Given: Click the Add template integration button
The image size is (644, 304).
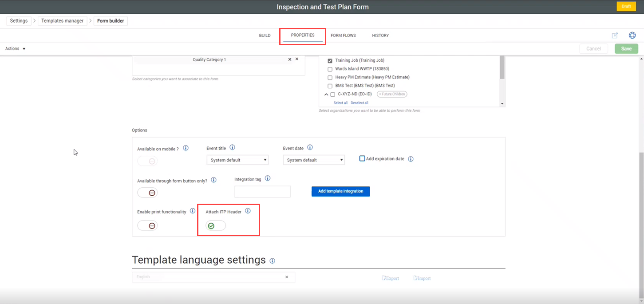Looking at the screenshot, I should pyautogui.click(x=340, y=191).
